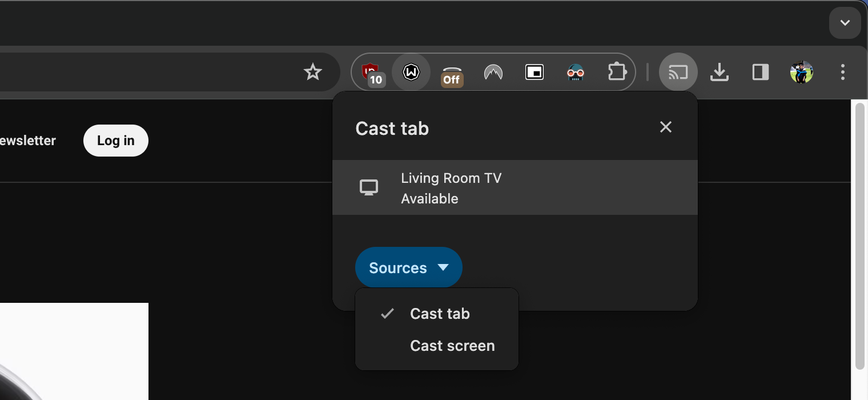Open the browser side panel
Screen dimensions: 868x400
(760, 72)
